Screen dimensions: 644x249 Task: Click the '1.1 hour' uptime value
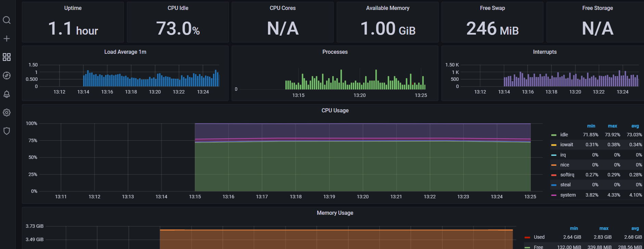click(73, 28)
